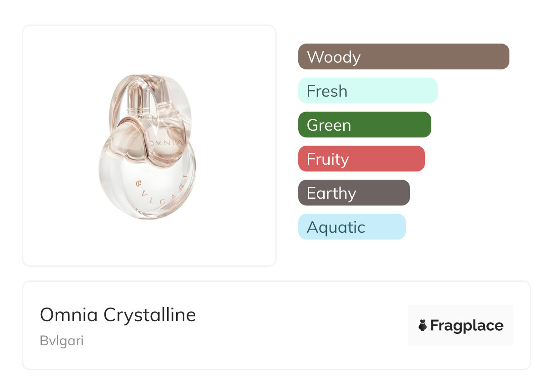
Task: Choose the Green accord bar
Action: point(364,125)
